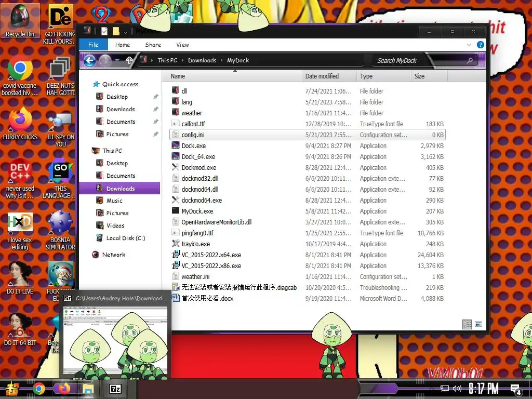Open network status in system tray
Screen dimensions: 532x399
point(445,389)
